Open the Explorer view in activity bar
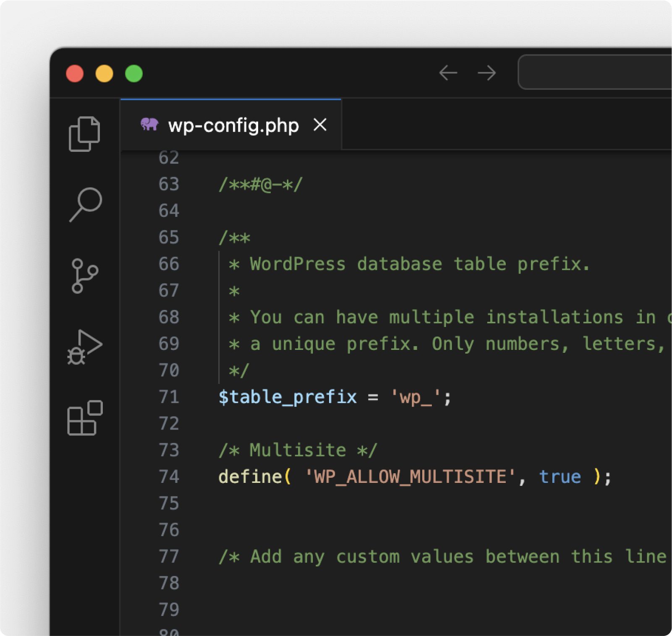The height and width of the screenshot is (636, 672). click(x=84, y=134)
